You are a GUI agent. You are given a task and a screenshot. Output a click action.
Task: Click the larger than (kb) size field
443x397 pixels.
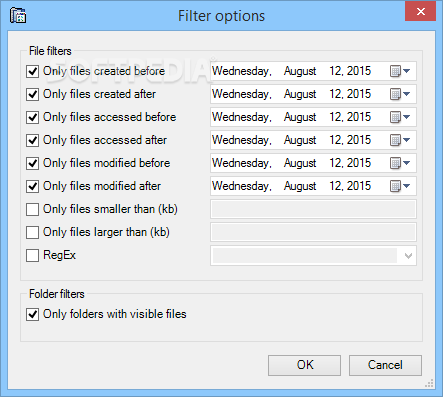click(x=313, y=232)
